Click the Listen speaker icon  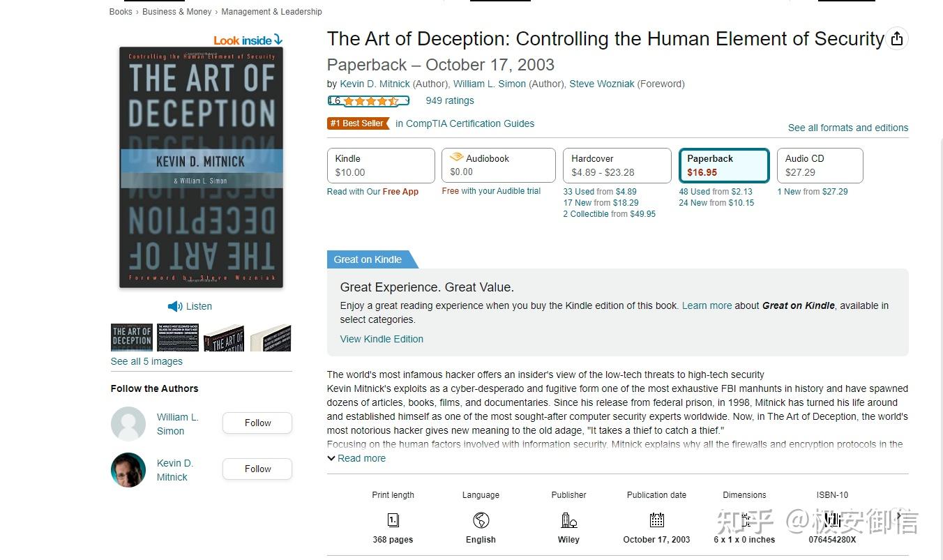(175, 306)
